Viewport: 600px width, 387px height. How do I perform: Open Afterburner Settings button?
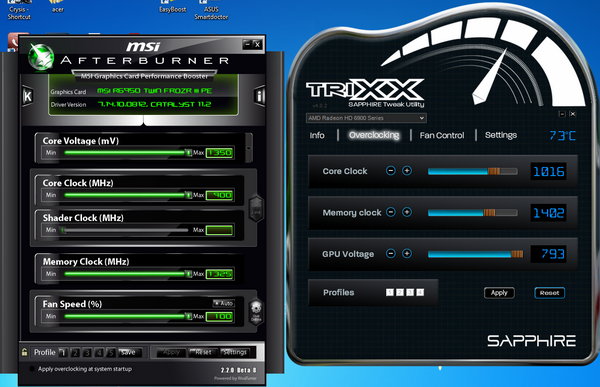coord(235,353)
